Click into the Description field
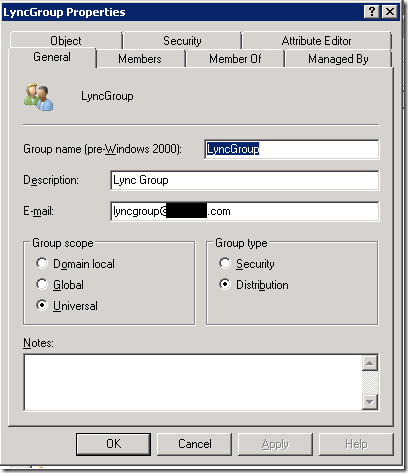 pos(245,180)
